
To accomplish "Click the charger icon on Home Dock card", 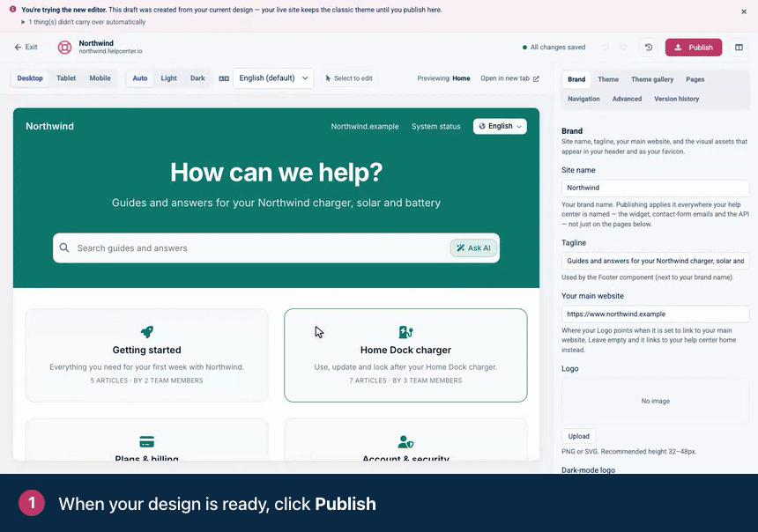I will pyautogui.click(x=405, y=331).
